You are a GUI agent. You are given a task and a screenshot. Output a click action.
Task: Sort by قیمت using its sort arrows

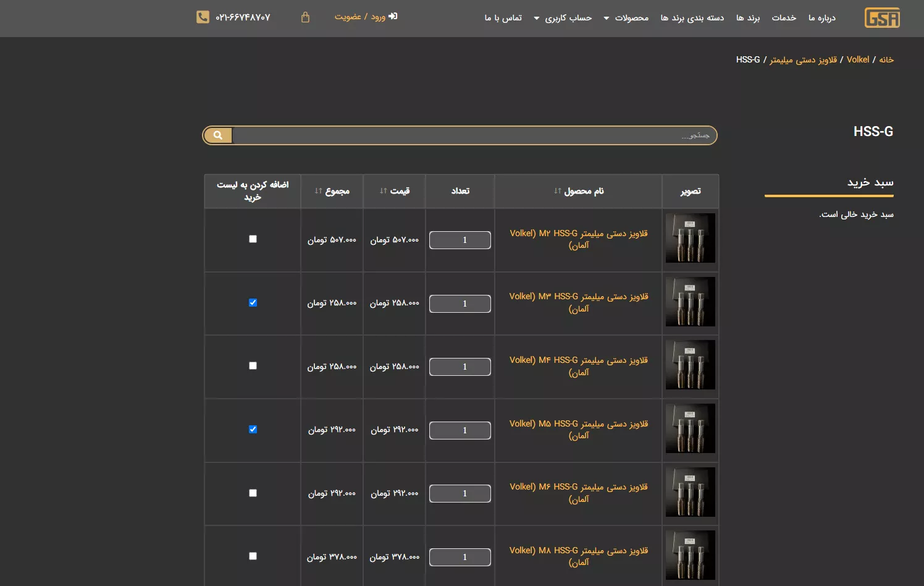click(x=384, y=191)
